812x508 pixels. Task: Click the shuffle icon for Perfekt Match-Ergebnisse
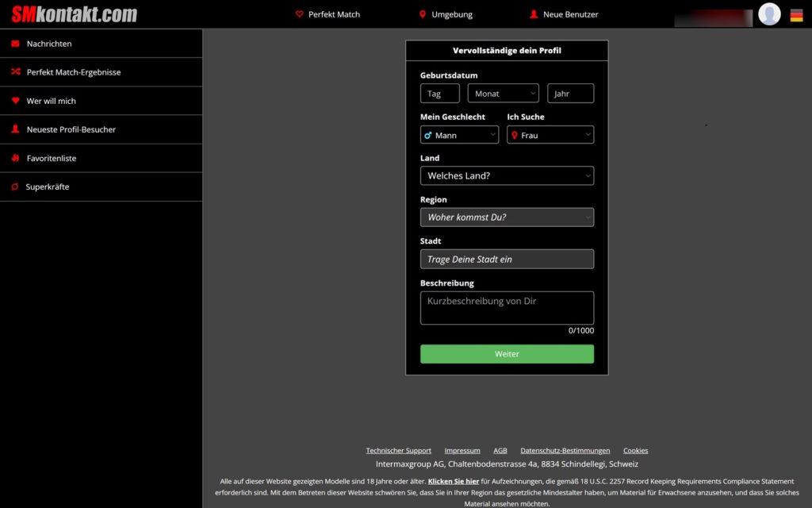coord(16,72)
